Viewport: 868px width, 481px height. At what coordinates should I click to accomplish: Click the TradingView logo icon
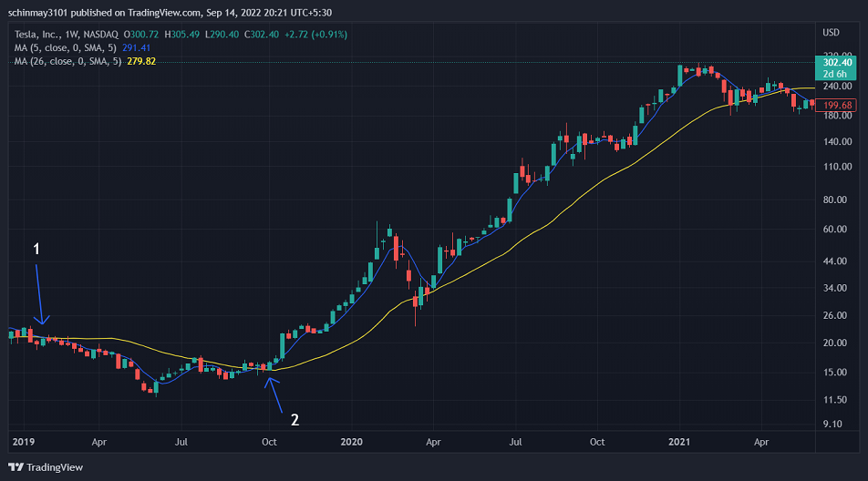pos(16,467)
